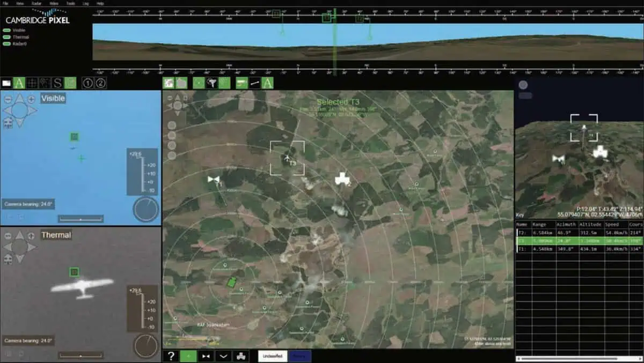Open the Tools menu
Image resolution: width=644 pixels, height=363 pixels.
tap(70, 3)
